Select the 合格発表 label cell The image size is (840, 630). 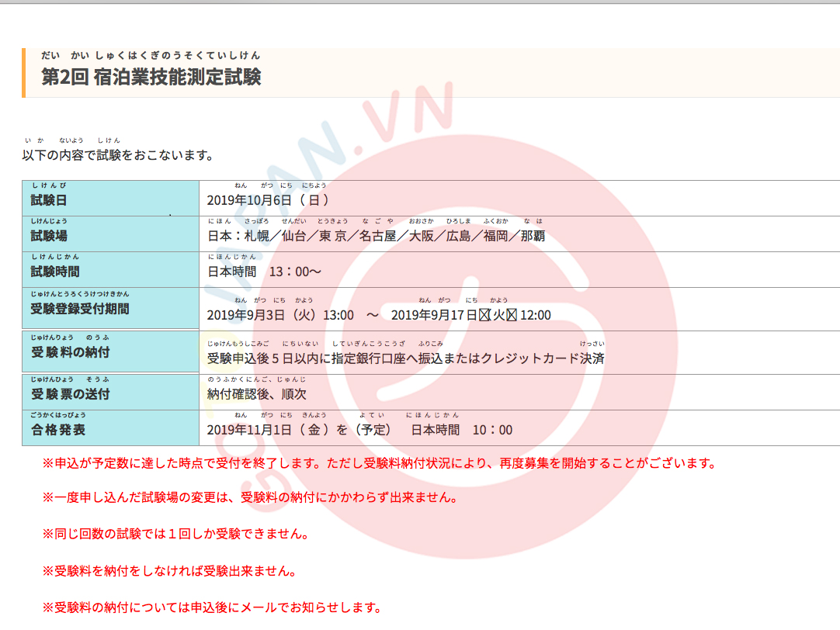click(x=110, y=429)
